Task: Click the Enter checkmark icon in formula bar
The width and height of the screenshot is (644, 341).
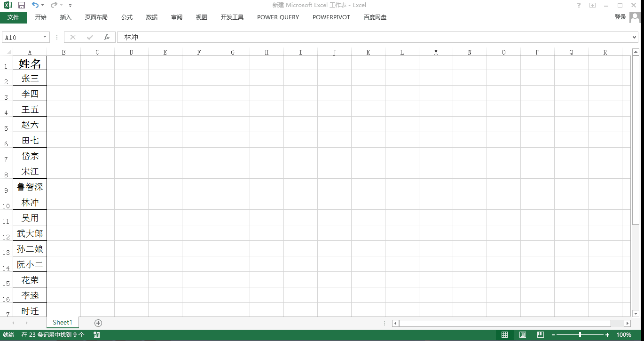Action: click(90, 37)
